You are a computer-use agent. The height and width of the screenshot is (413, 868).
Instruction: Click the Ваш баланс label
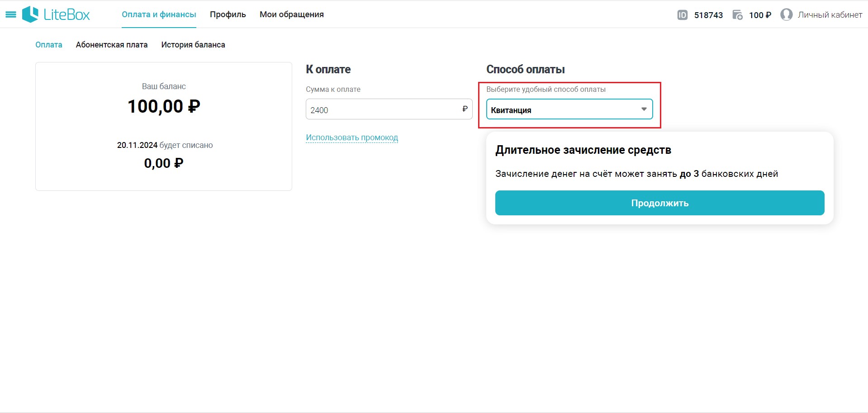[164, 86]
